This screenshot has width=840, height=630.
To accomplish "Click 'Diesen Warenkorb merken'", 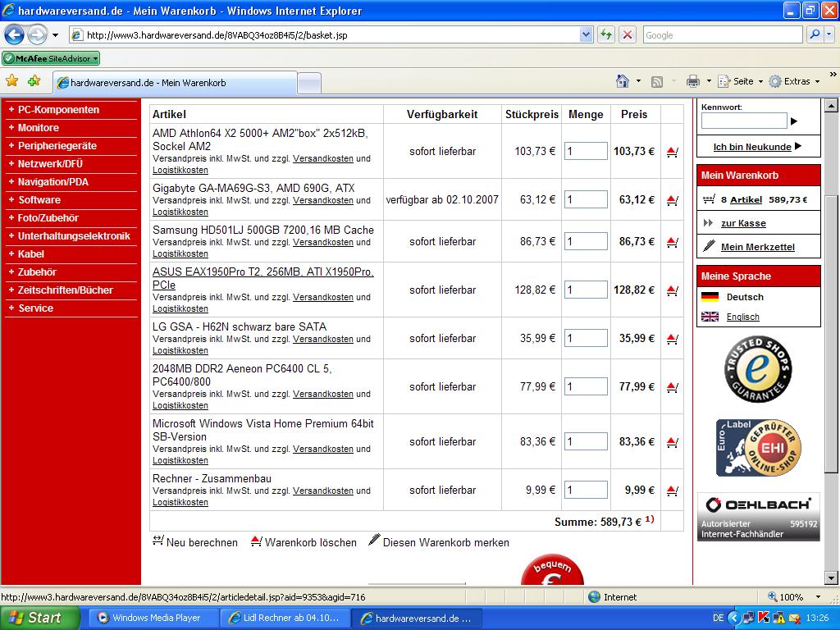I will tap(439, 541).
